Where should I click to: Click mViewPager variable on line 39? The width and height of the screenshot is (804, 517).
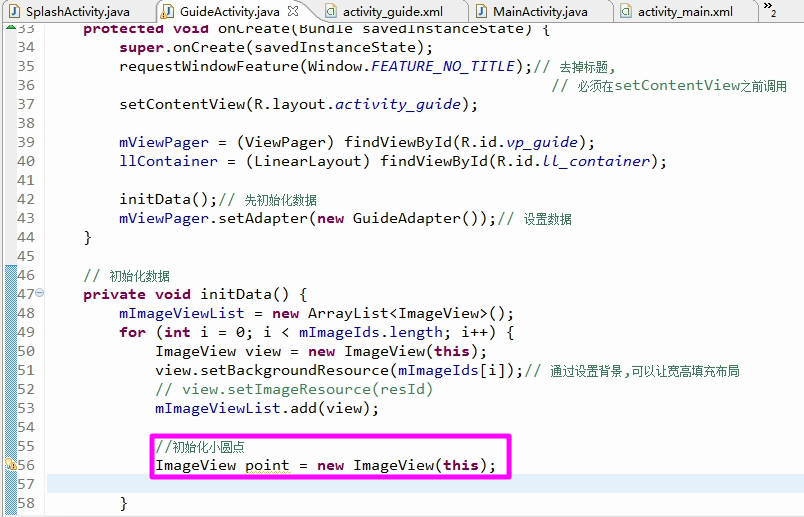(x=164, y=142)
